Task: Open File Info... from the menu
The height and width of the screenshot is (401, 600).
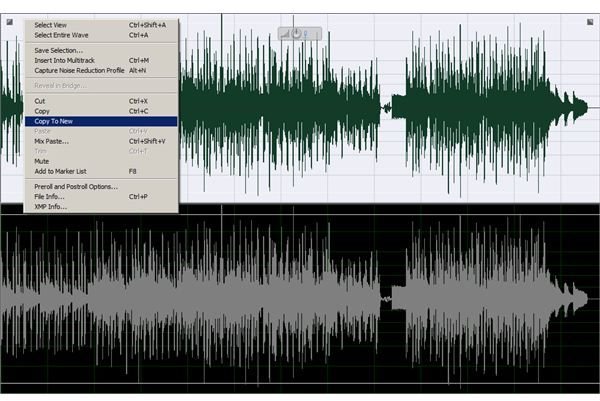Action: 101,196
